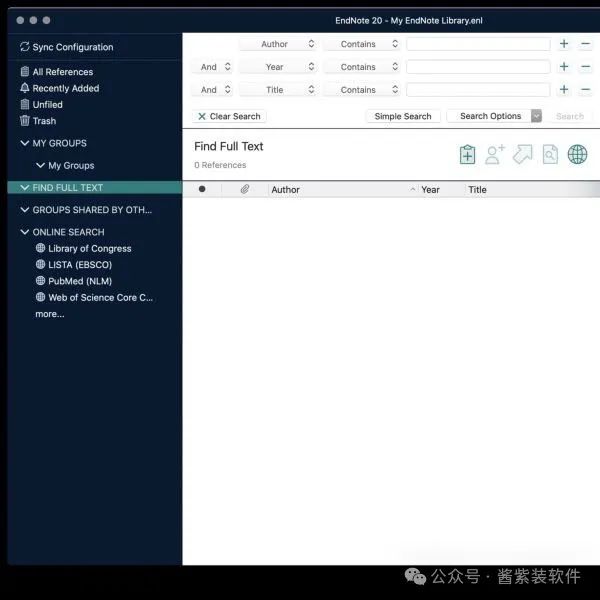Remove the Title search row
The image size is (600, 600).
[585, 90]
